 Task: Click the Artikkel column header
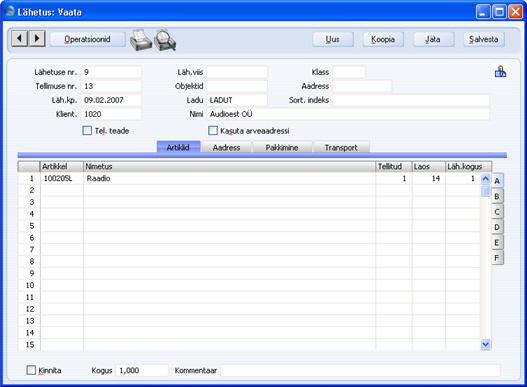(62, 166)
